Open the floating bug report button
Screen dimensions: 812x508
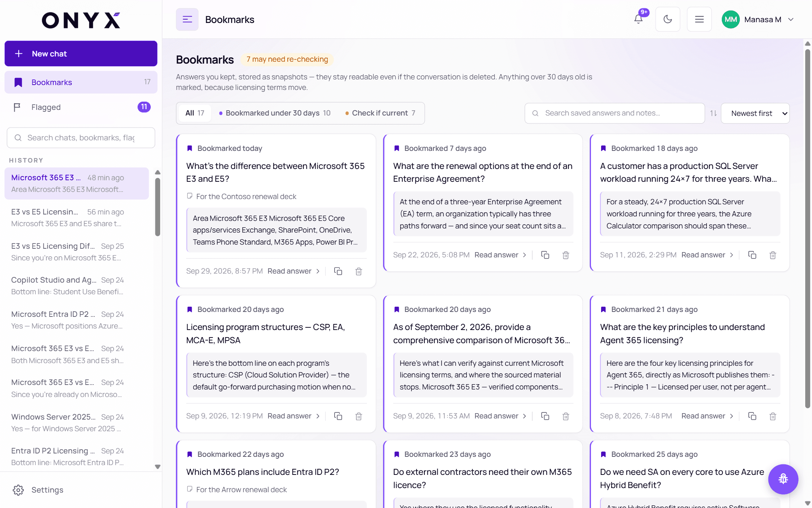point(783,479)
